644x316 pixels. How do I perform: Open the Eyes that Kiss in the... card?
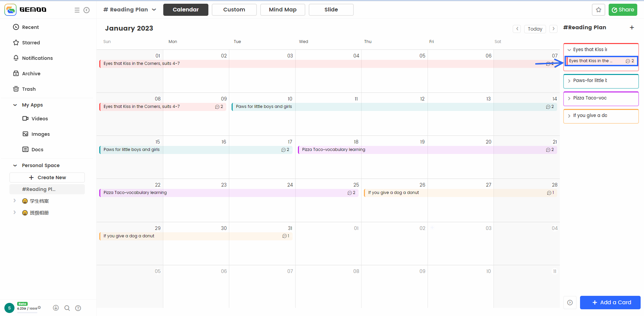(601, 61)
